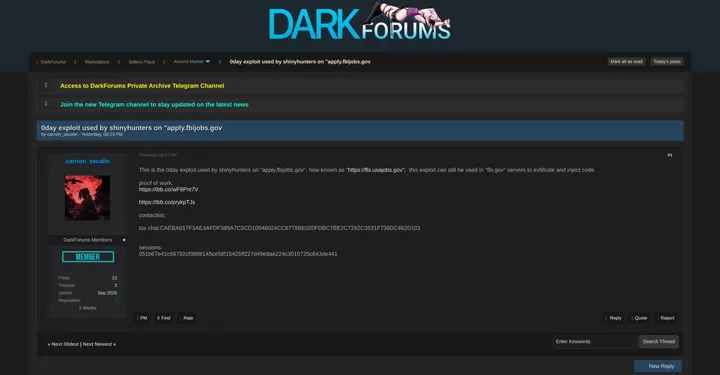This screenshot has height=375, width=720.
Task: Open the https://fbi.usajobs.gov link in the post
Action: (376, 170)
